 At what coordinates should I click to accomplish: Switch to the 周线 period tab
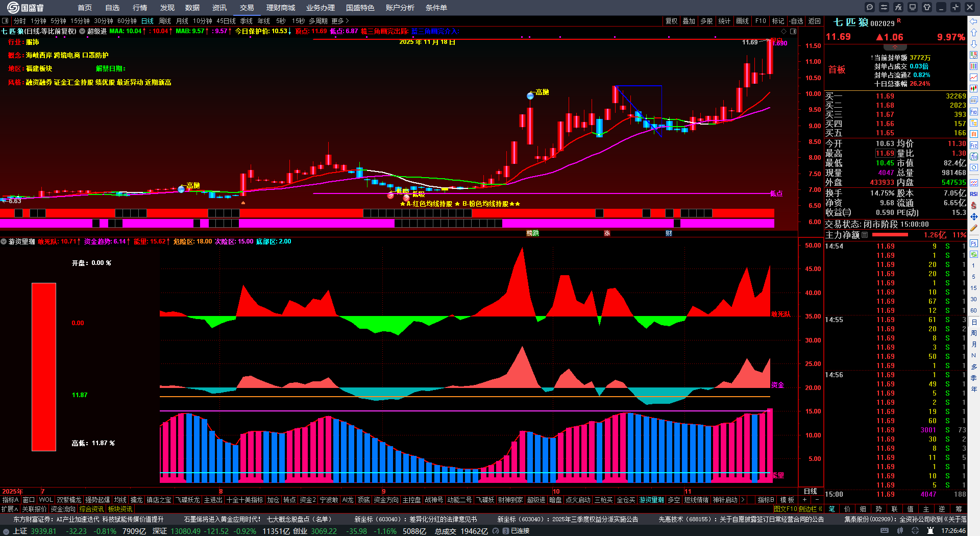[x=165, y=21]
